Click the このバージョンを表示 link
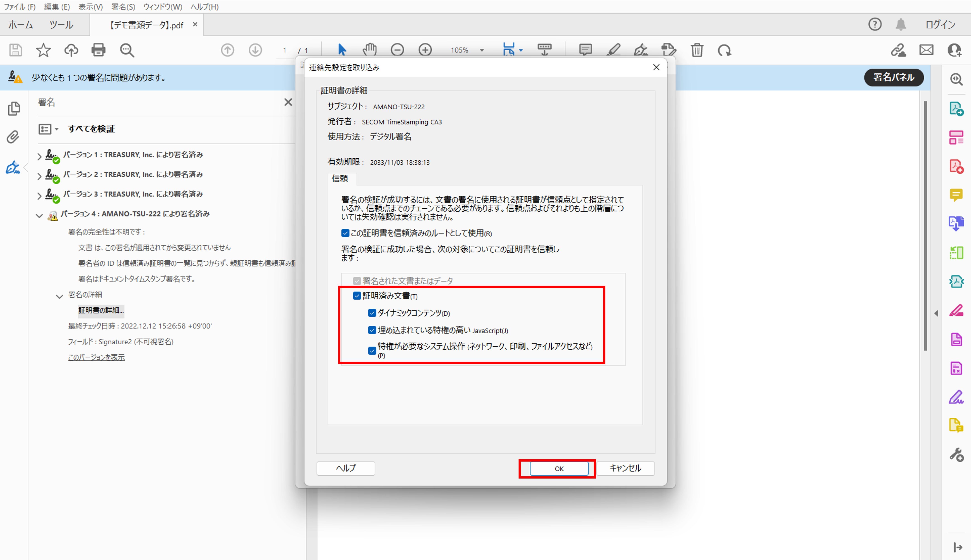 coord(96,357)
